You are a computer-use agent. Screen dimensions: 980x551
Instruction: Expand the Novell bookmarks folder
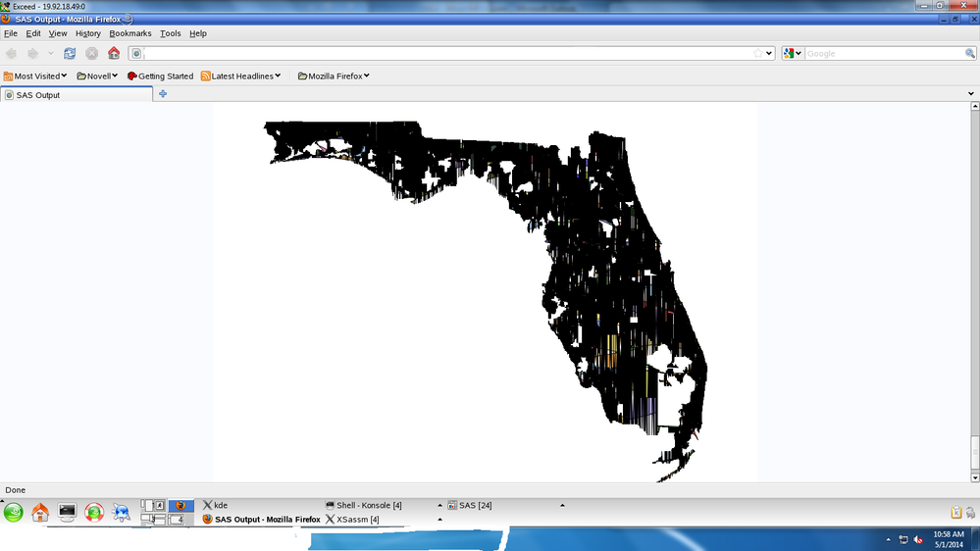pyautogui.click(x=97, y=76)
